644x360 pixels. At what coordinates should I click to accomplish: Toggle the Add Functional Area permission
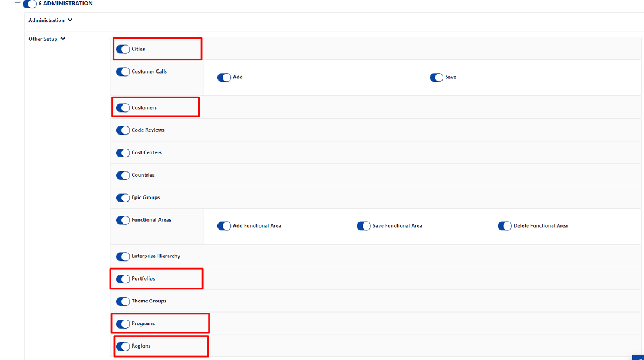coord(224,226)
